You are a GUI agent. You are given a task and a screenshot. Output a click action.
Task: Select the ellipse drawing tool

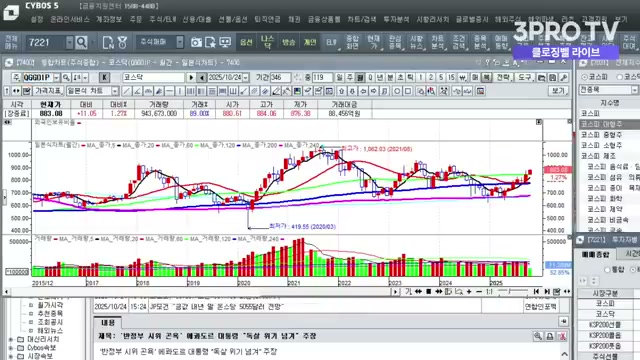tap(397, 91)
